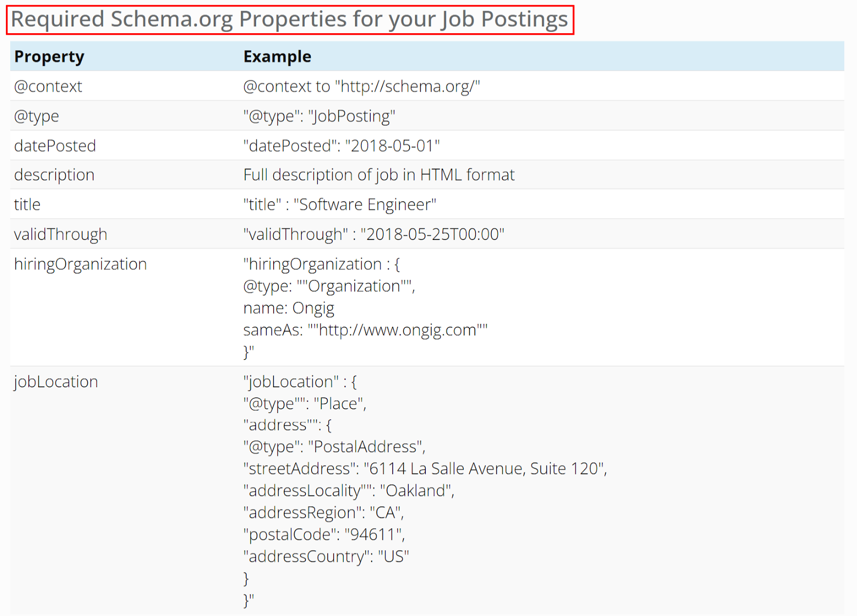The height and width of the screenshot is (616, 857).
Task: Select the 'Example' column header
Action: point(277,57)
